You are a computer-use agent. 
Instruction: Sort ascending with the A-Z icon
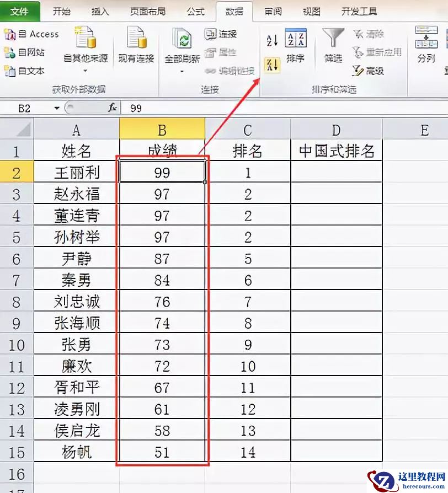272,40
